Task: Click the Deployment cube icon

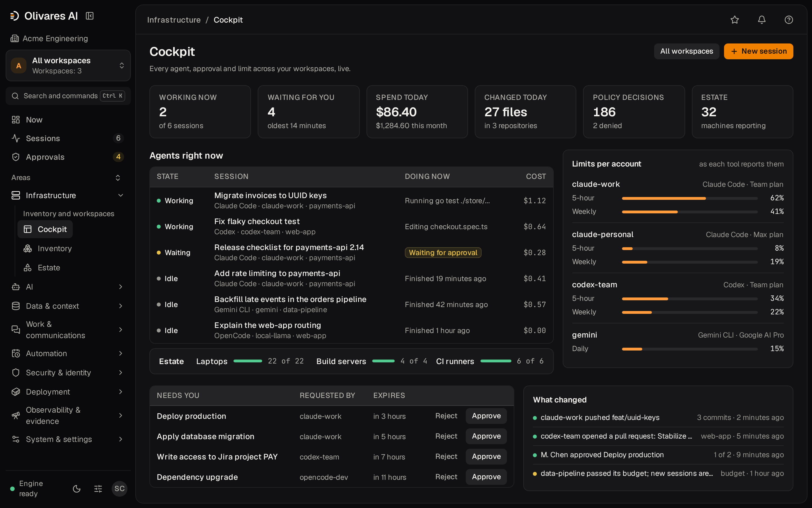Action: pos(16,391)
